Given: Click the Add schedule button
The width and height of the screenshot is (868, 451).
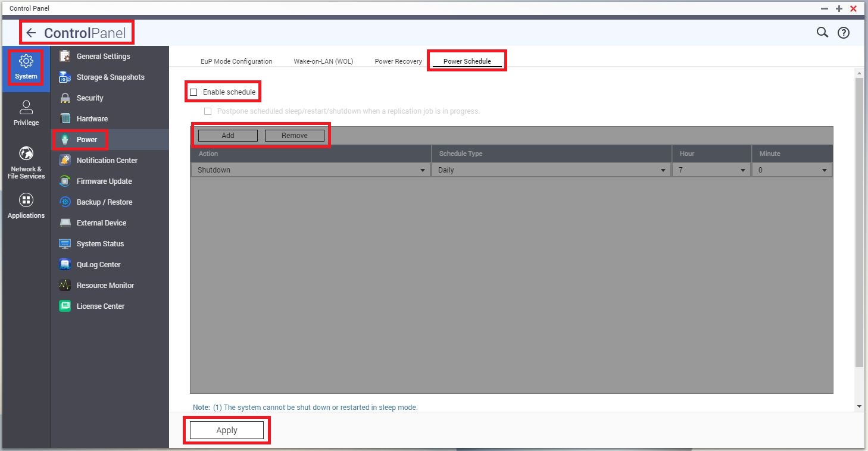Looking at the screenshot, I should [228, 136].
